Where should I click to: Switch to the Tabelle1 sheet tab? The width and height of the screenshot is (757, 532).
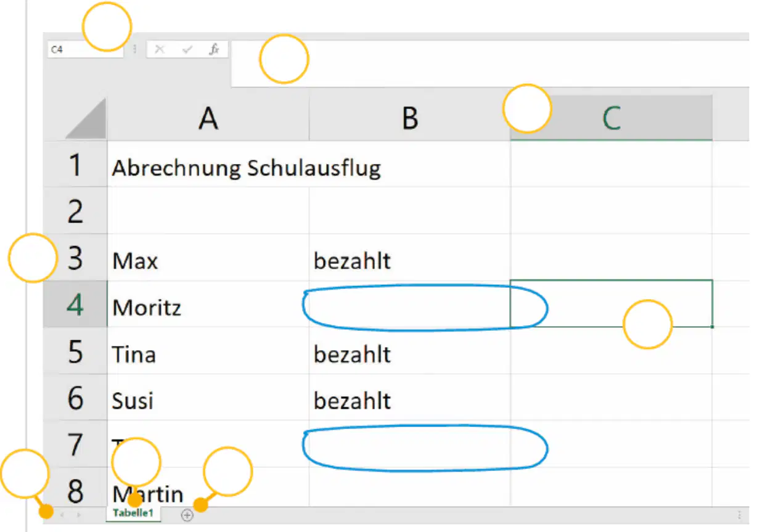pyautogui.click(x=133, y=514)
